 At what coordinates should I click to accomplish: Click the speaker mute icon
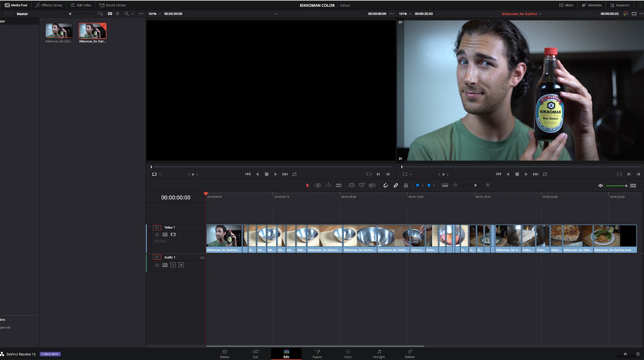[x=601, y=186]
